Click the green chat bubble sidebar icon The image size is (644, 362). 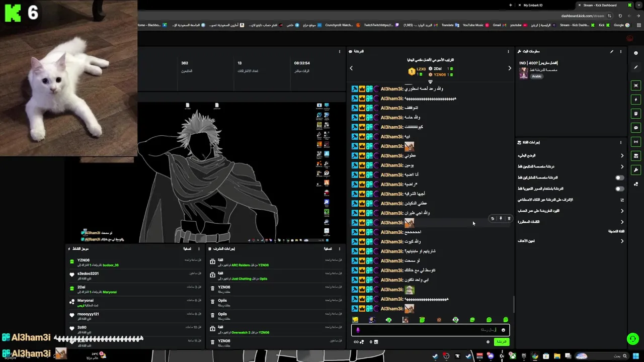[636, 128]
